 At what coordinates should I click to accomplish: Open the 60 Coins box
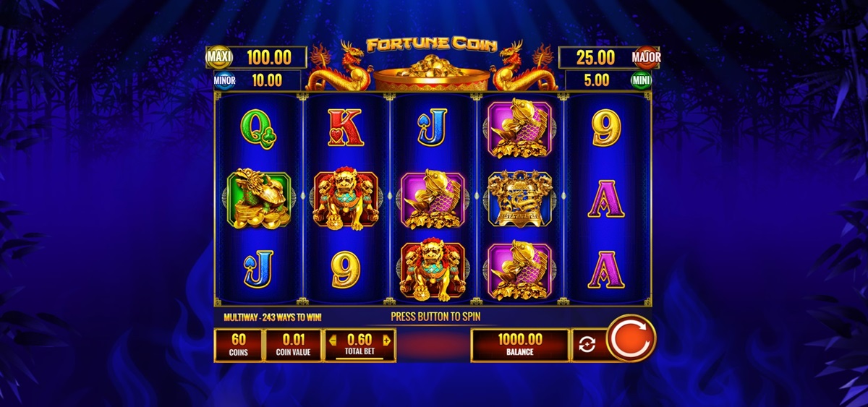tap(239, 345)
